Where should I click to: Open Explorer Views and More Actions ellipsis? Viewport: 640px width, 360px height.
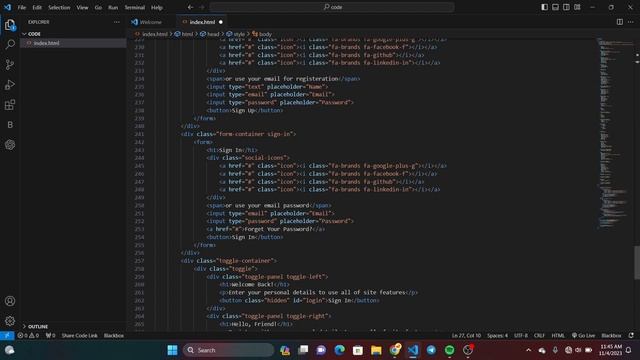(x=117, y=22)
